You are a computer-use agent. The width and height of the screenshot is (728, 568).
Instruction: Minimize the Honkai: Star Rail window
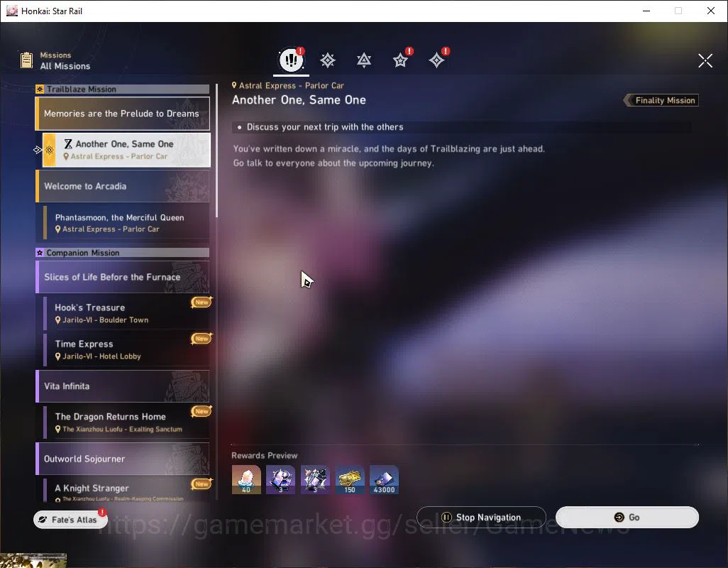646,11
